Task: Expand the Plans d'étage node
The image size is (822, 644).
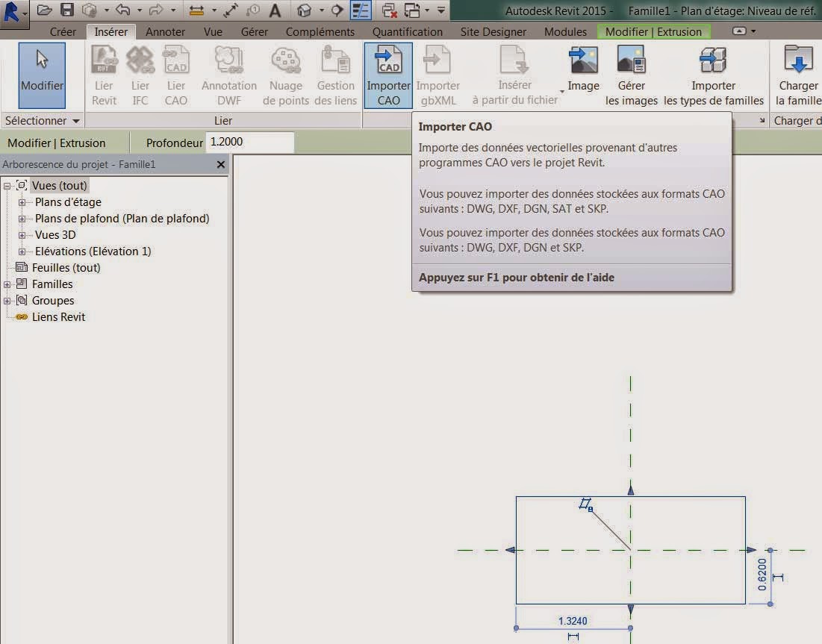Action: pyautogui.click(x=22, y=202)
